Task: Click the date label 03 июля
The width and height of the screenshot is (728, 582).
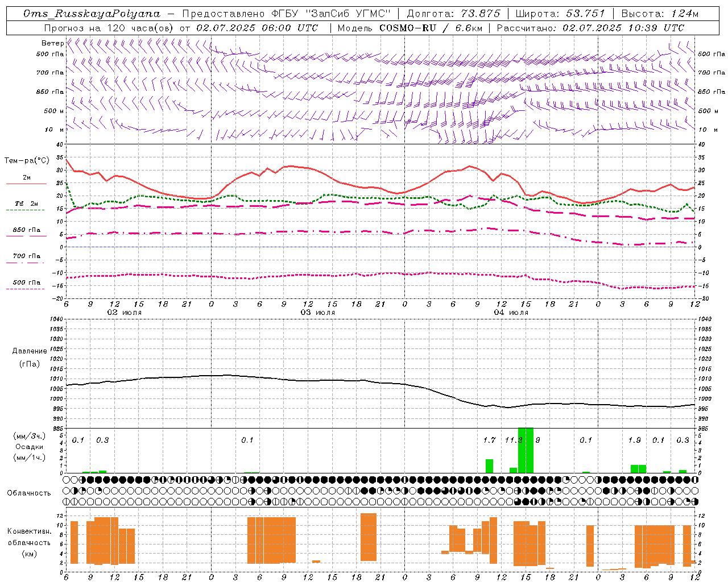Action: [318, 313]
